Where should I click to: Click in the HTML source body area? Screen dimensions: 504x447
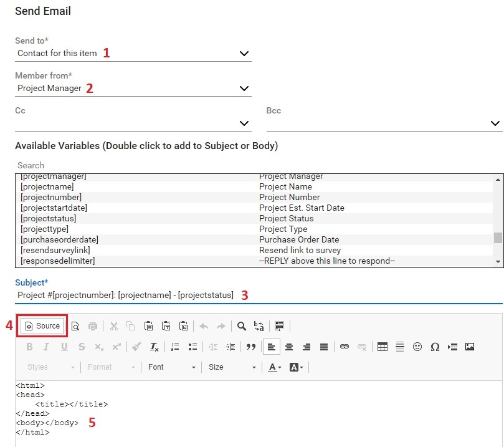pyautogui.click(x=259, y=413)
